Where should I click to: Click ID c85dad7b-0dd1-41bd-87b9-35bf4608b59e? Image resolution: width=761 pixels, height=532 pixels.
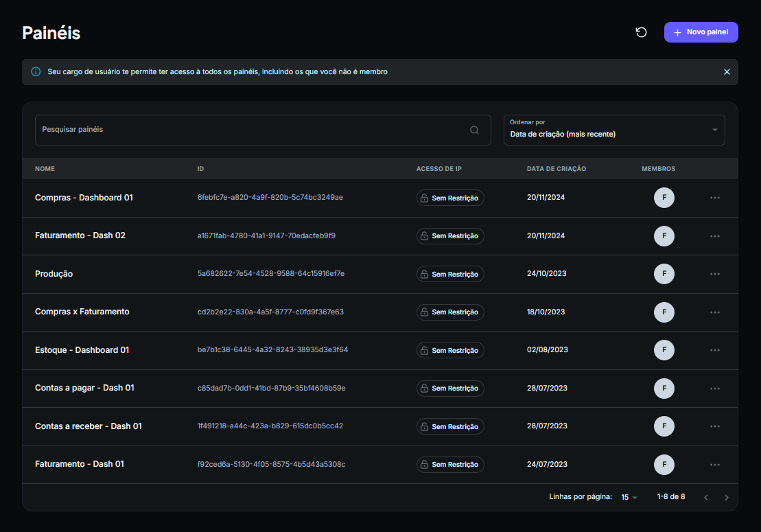[271, 388]
